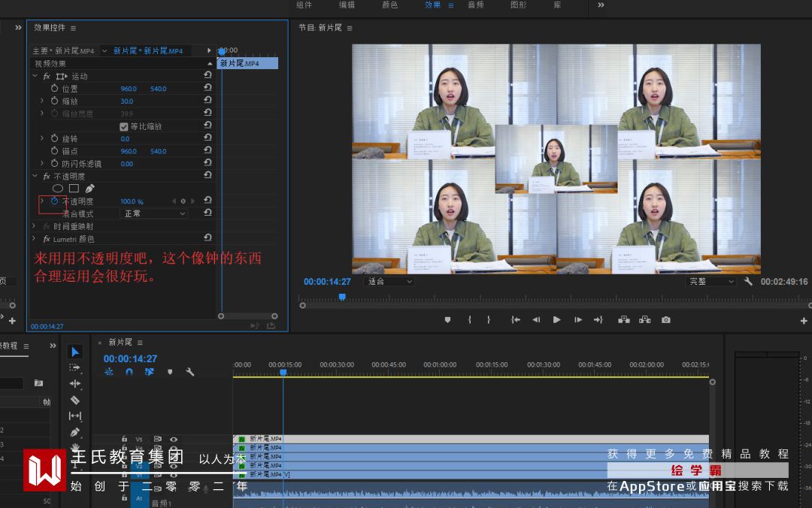812x508 pixels.
Task: Open timeline display settings wrench
Action: (x=190, y=372)
